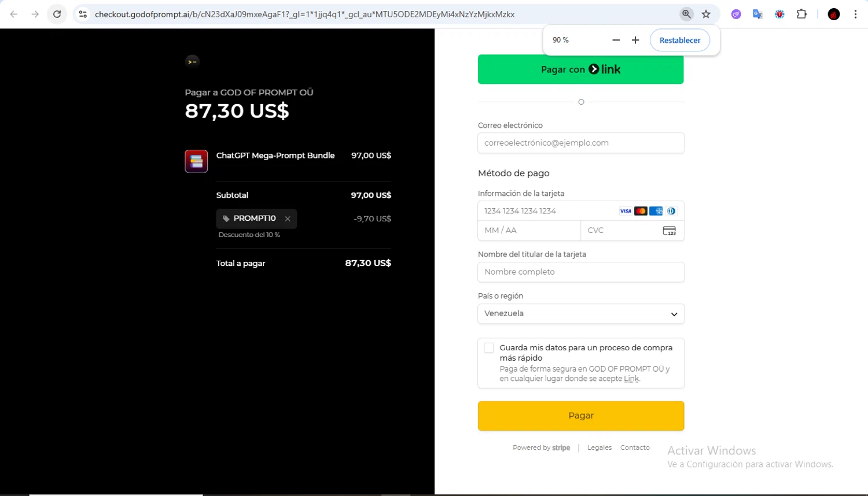The height and width of the screenshot is (496, 868).
Task: Click the Total a pagar label
Action: pos(241,263)
